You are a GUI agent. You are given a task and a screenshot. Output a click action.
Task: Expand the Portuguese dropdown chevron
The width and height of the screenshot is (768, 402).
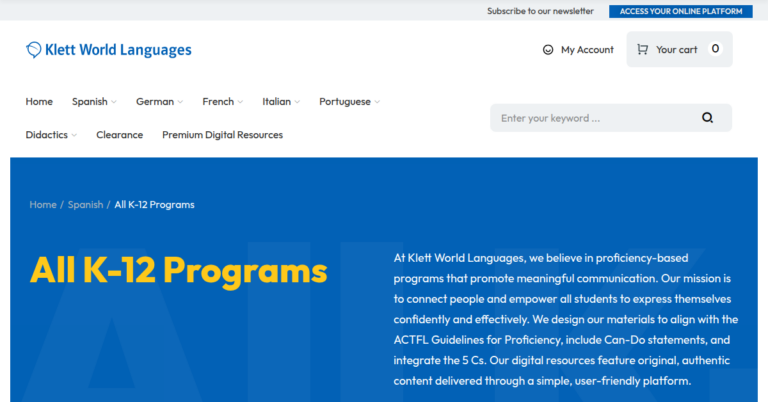click(x=377, y=102)
